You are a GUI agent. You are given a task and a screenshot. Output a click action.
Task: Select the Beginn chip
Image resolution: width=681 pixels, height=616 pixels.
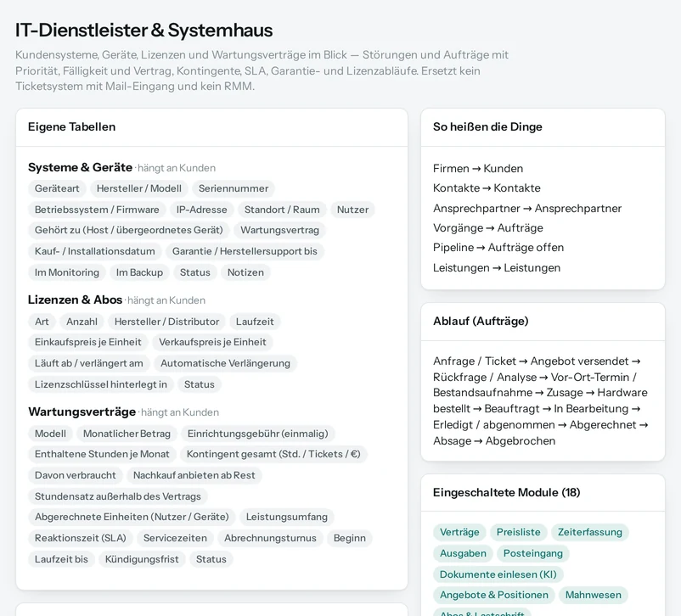[x=350, y=538]
